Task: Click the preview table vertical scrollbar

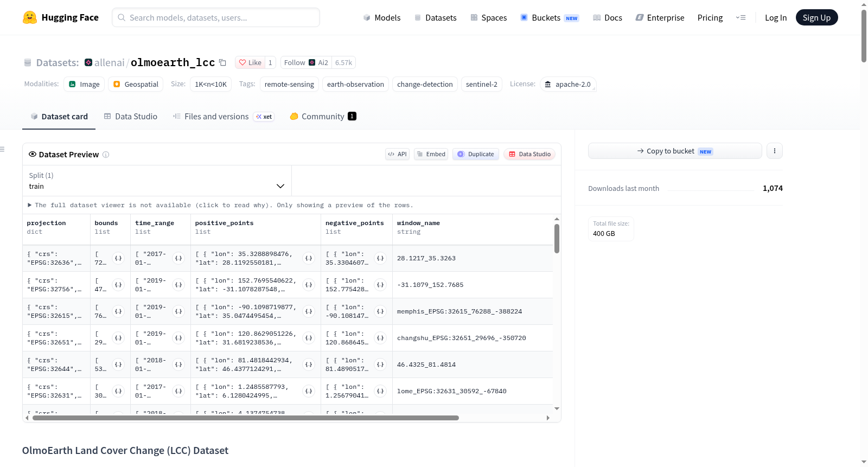Action: [557, 239]
